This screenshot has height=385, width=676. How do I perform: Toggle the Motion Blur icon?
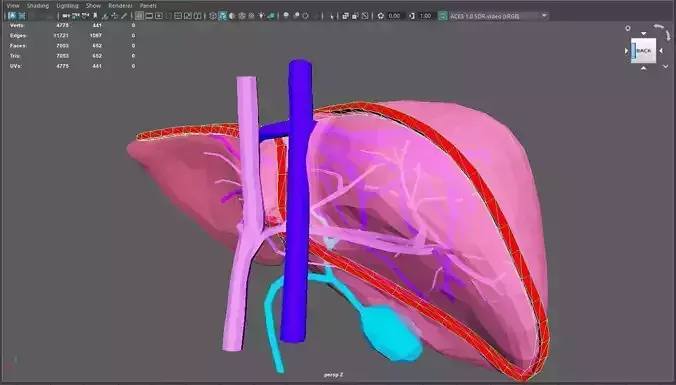click(x=296, y=16)
